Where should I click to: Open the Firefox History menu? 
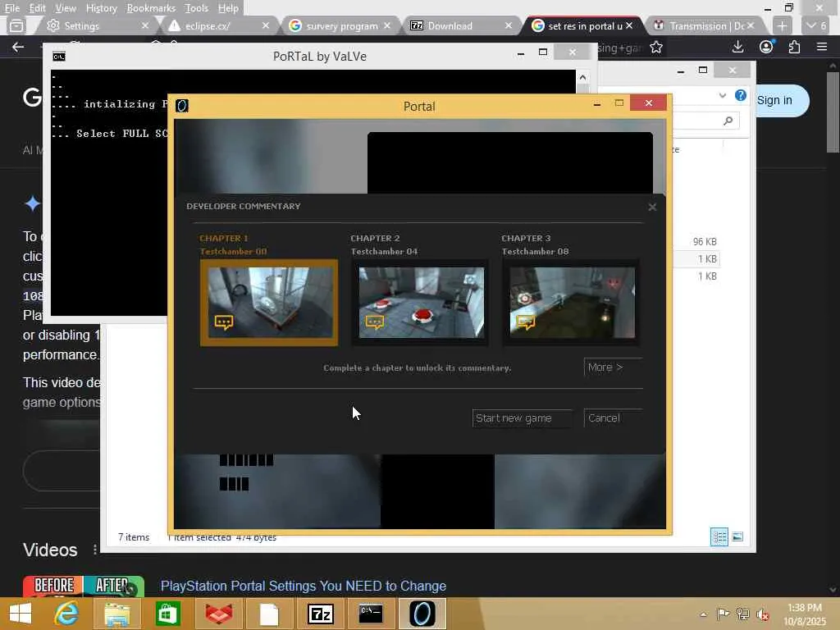click(101, 8)
